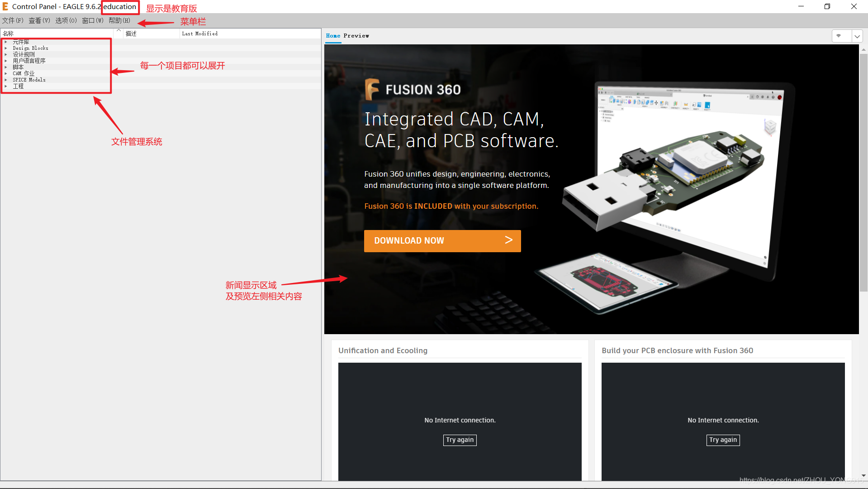The image size is (868, 489).
Task: Select the 用户语言程序 row label
Action: click(x=29, y=61)
